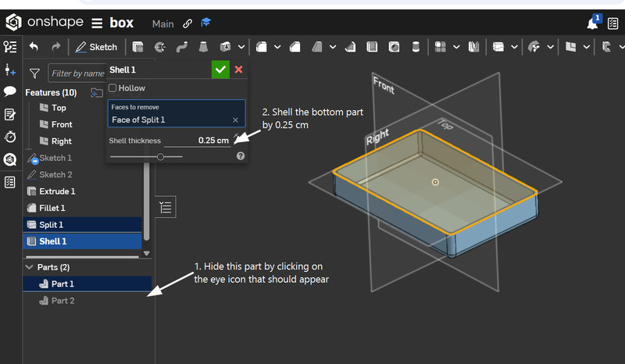Select the Rib tool
The height and width of the screenshot is (364, 625).
tap(350, 47)
